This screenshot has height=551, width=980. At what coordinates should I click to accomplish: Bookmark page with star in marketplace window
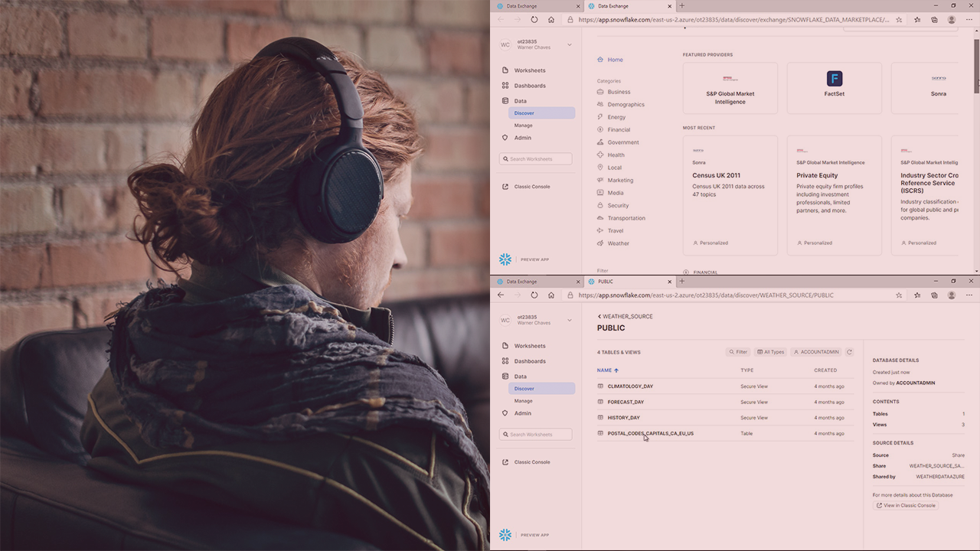tap(899, 20)
